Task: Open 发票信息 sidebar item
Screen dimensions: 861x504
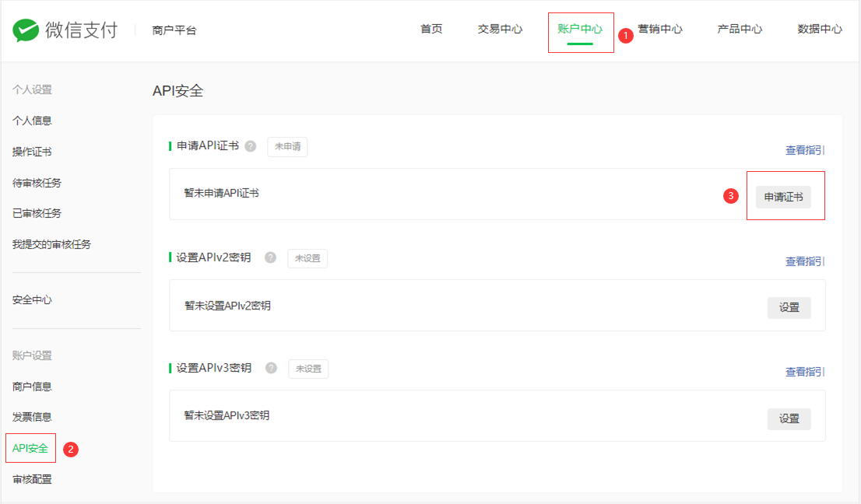Action: point(32,417)
